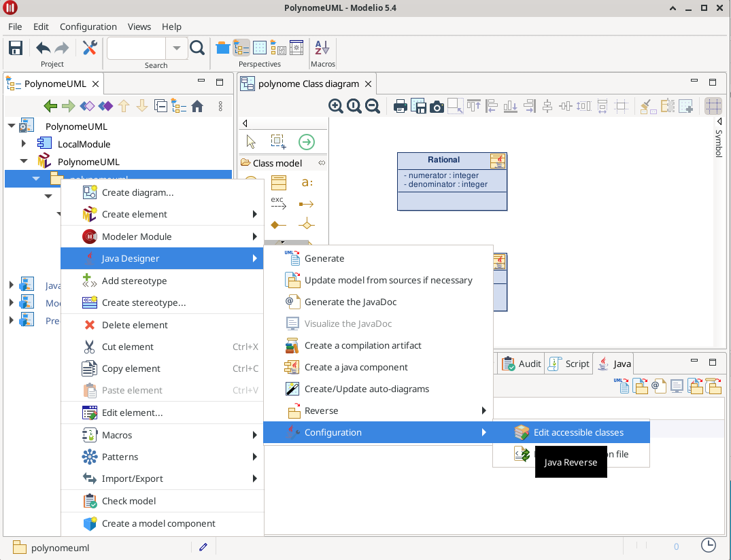Switch to the Audit tab
Viewport: 731px width, 560px height.
(x=522, y=364)
